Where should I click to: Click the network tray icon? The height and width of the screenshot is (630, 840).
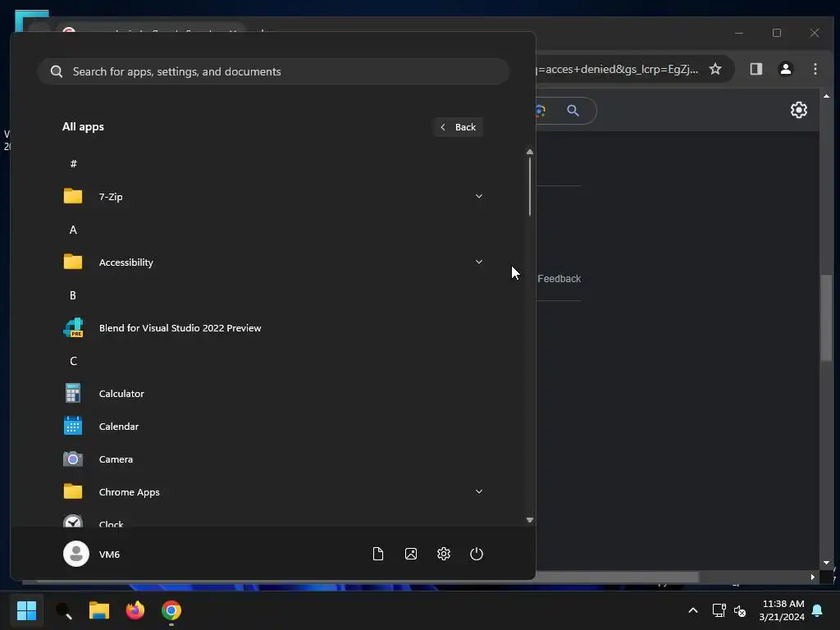pyautogui.click(x=719, y=610)
